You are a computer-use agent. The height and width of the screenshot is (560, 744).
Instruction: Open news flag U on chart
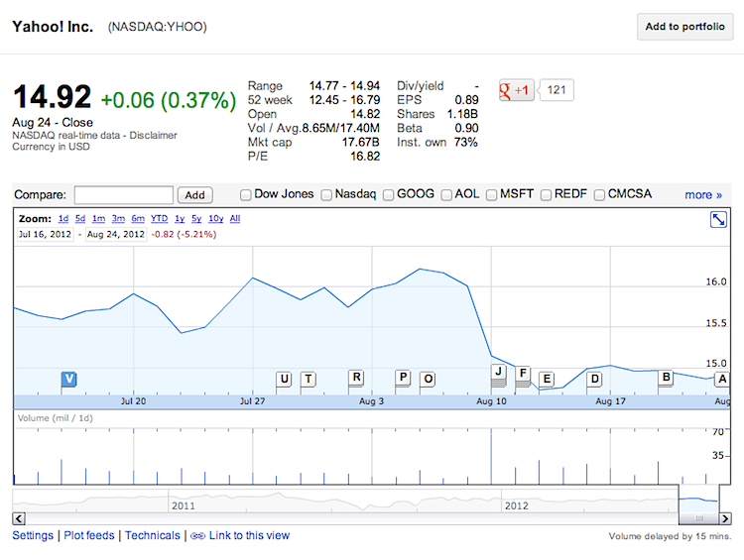(x=284, y=379)
